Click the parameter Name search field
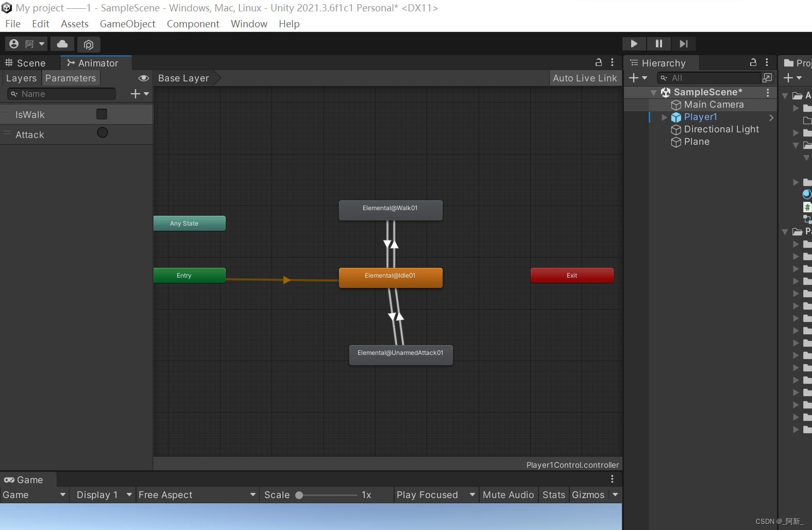812x530 pixels. (62, 94)
